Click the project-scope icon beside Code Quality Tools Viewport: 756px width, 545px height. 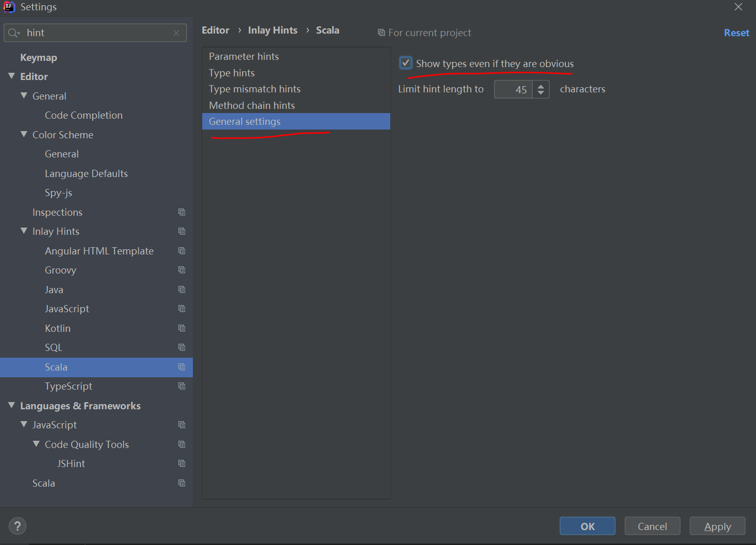click(x=182, y=444)
